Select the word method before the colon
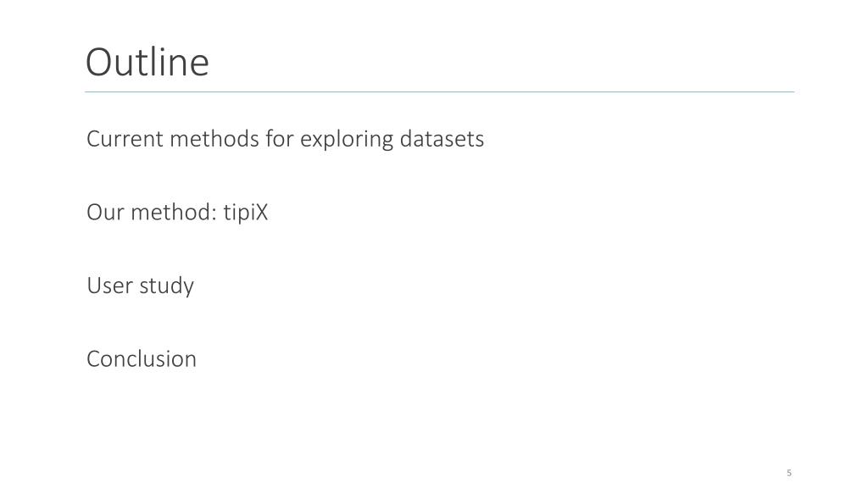 coord(170,212)
